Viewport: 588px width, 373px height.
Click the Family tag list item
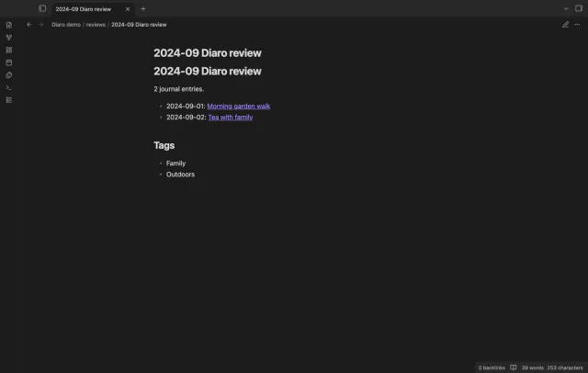(x=175, y=164)
